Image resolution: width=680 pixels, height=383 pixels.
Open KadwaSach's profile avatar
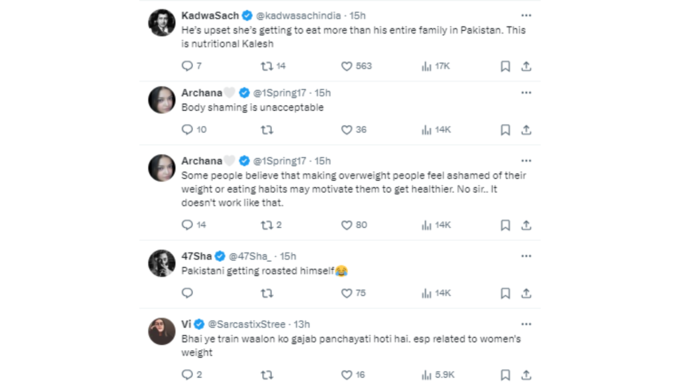pyautogui.click(x=162, y=23)
